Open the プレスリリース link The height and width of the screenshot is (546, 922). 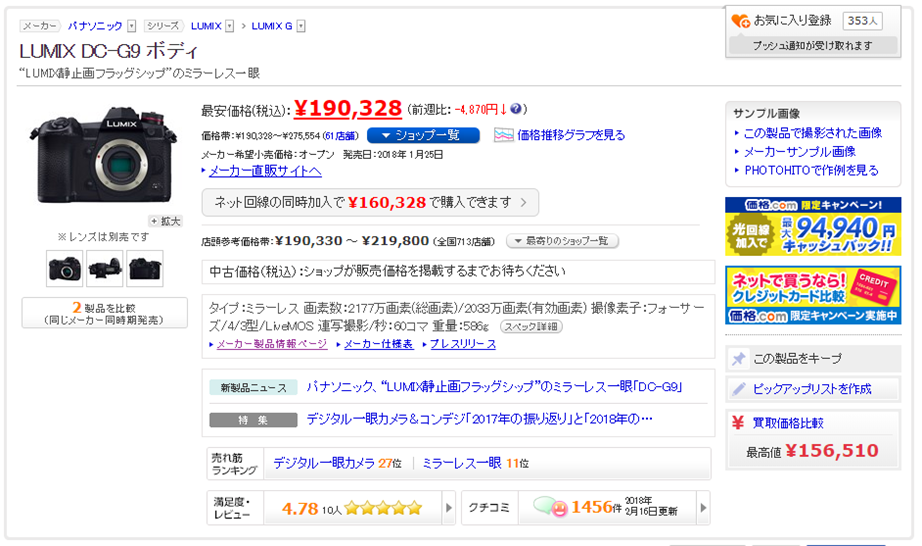463,344
